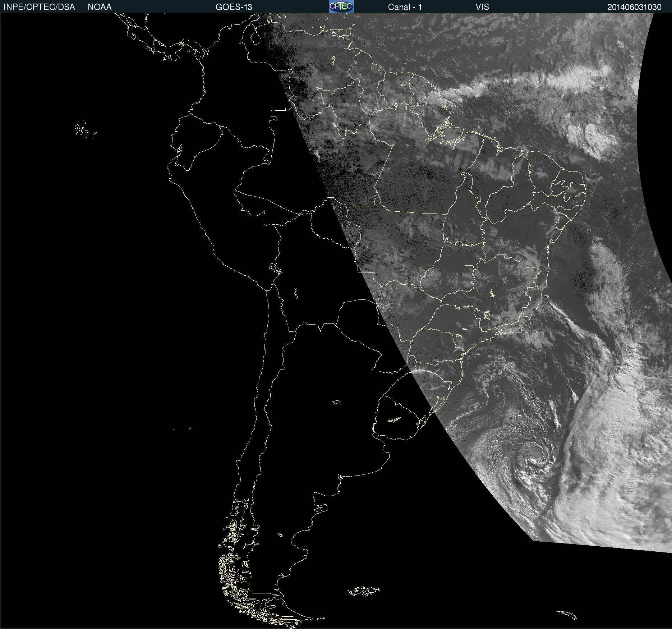Viewport: 672px width, 629px height.
Task: Click the South Georgia island outline
Action: pyautogui.click(x=567, y=614)
